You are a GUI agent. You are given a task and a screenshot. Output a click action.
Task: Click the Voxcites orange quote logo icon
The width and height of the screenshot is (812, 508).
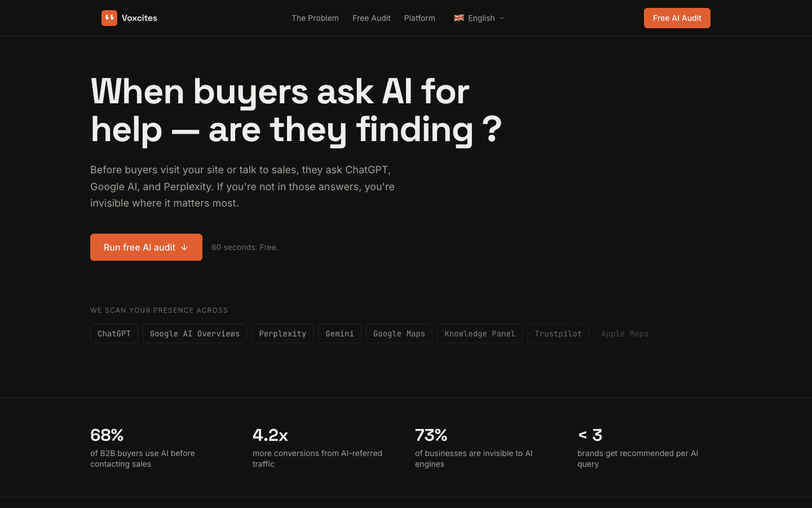(109, 18)
